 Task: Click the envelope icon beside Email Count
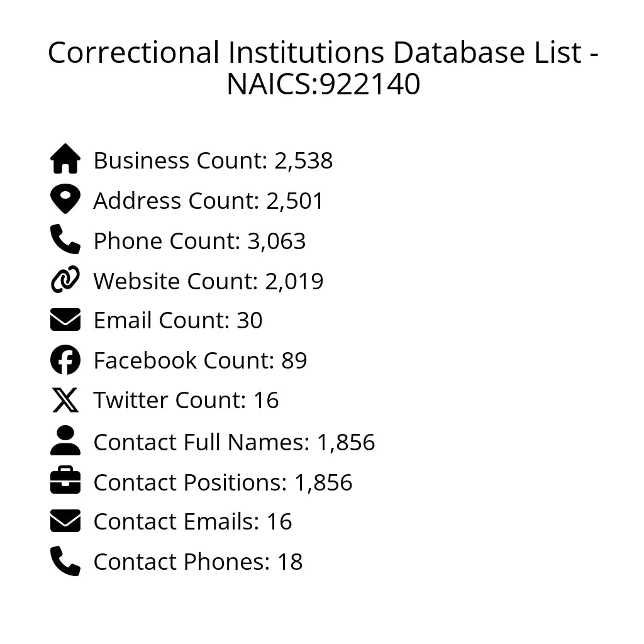coord(65,320)
